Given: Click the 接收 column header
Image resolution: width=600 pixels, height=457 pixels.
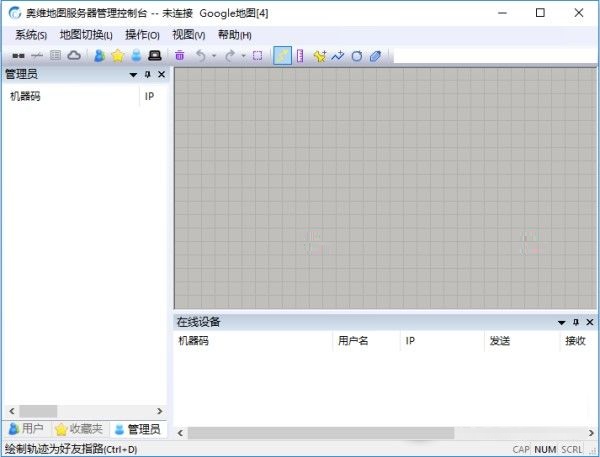Looking at the screenshot, I should pyautogui.click(x=578, y=341).
